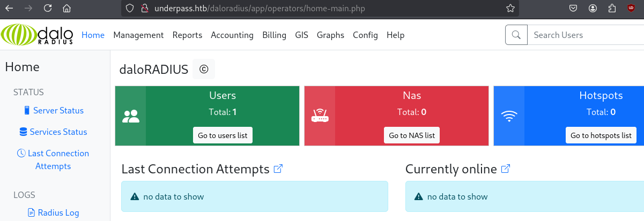
Task: Open the Config menu
Action: [365, 35]
